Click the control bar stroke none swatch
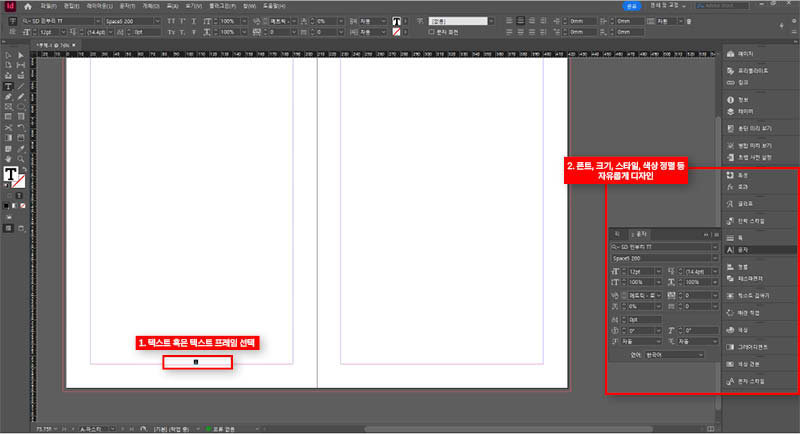Image resolution: width=800 pixels, height=434 pixels. click(396, 32)
